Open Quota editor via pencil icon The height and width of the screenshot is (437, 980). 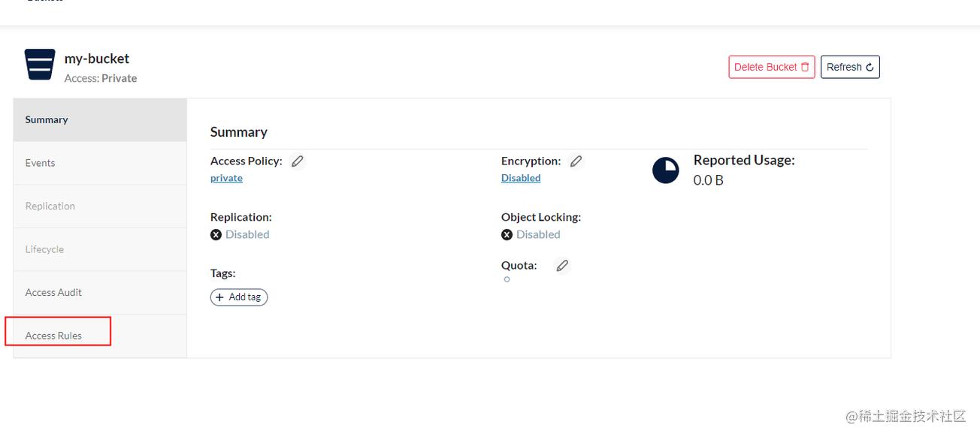562,265
